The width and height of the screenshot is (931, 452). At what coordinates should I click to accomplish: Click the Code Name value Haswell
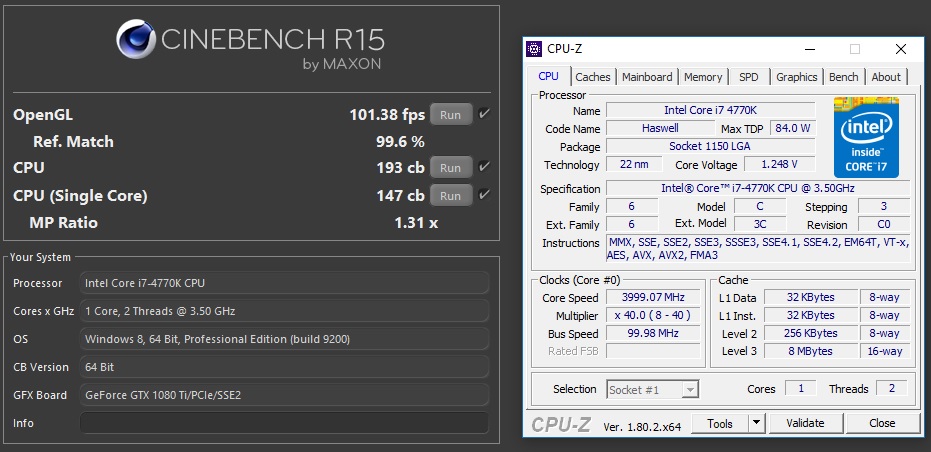point(660,128)
